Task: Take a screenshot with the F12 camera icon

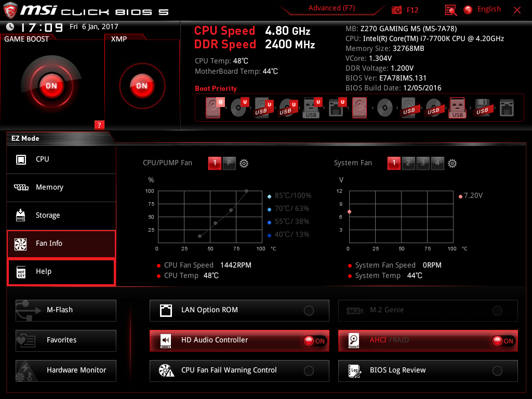Action: tap(396, 10)
